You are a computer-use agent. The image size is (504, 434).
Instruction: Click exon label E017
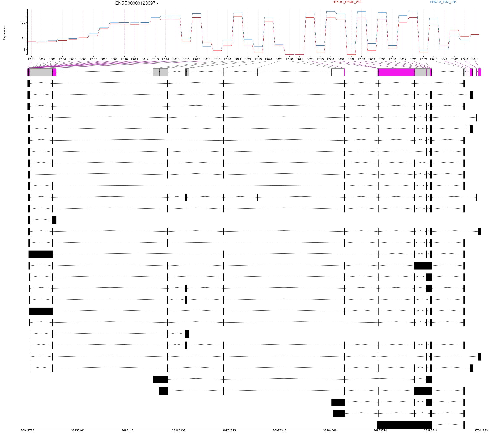197,59
